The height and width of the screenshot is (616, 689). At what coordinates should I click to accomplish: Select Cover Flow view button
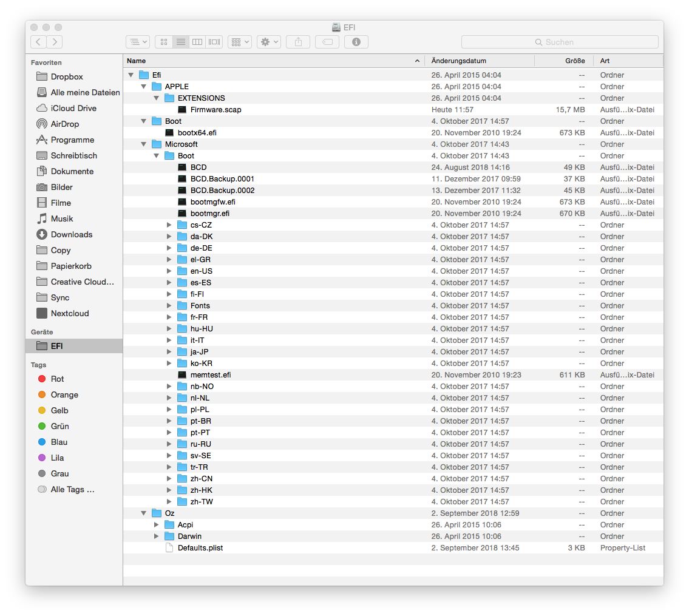pyautogui.click(x=214, y=42)
